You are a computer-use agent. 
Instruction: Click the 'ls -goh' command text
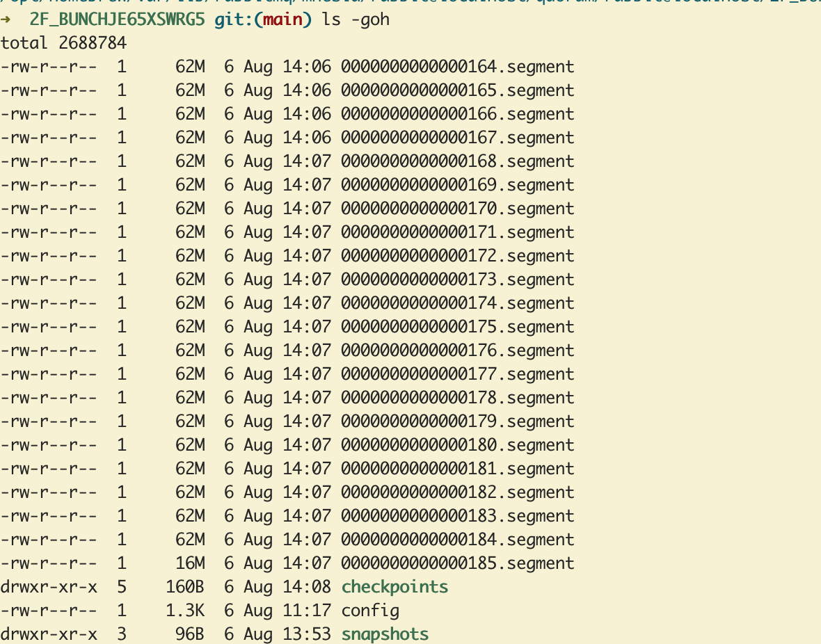356,19
